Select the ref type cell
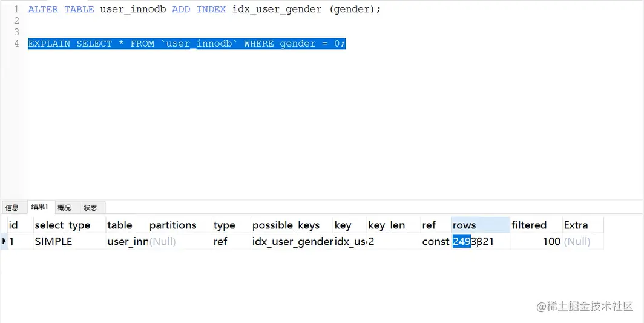The image size is (644, 323). (x=231, y=242)
